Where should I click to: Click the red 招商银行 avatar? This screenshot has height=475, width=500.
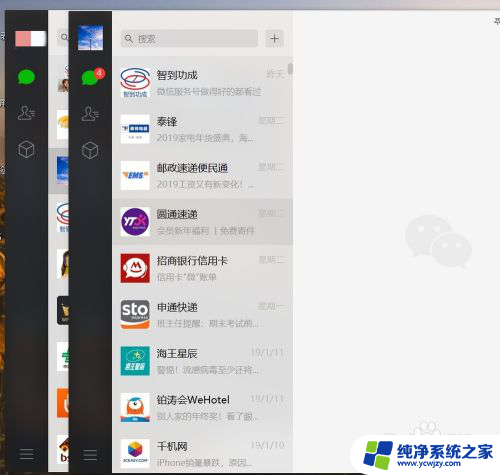click(135, 268)
